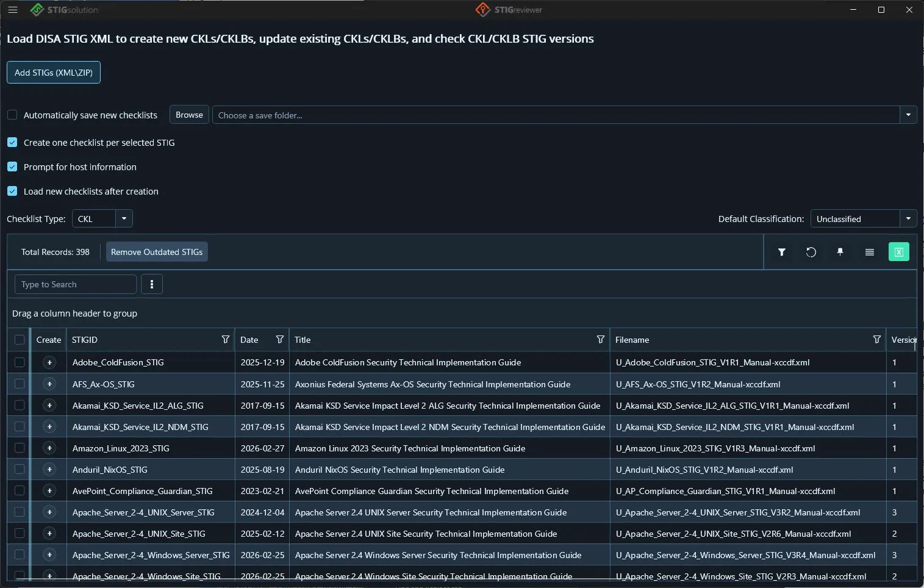Filter the STIGID column
The image size is (924, 588).
(x=226, y=340)
